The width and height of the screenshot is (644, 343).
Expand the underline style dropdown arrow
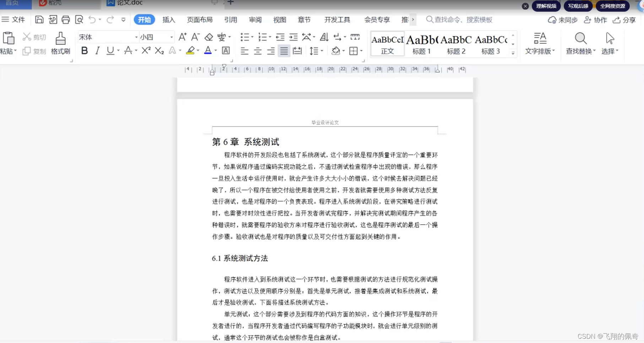(x=118, y=51)
